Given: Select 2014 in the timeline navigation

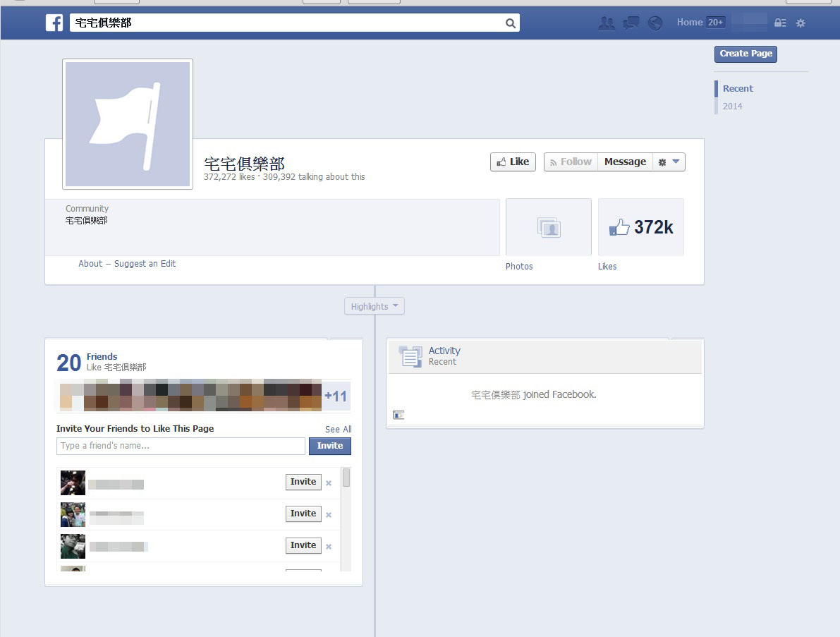Looking at the screenshot, I should [732, 107].
